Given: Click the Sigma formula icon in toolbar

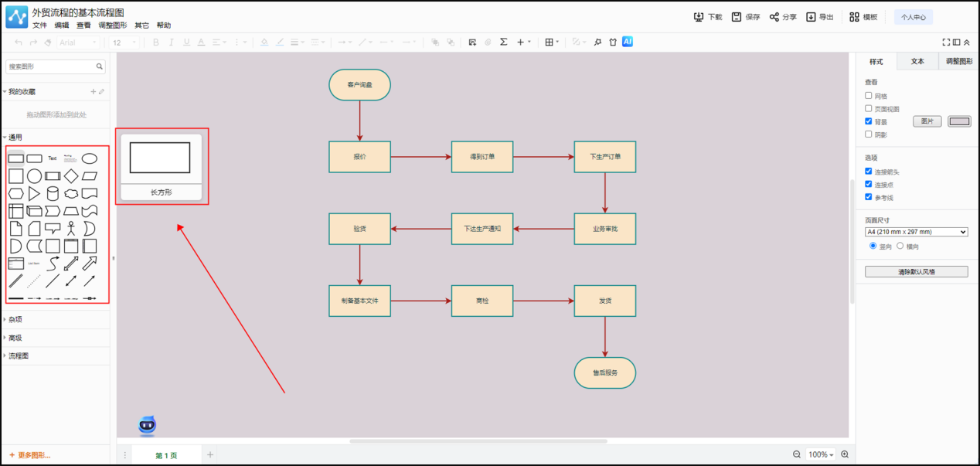Looking at the screenshot, I should [x=504, y=43].
